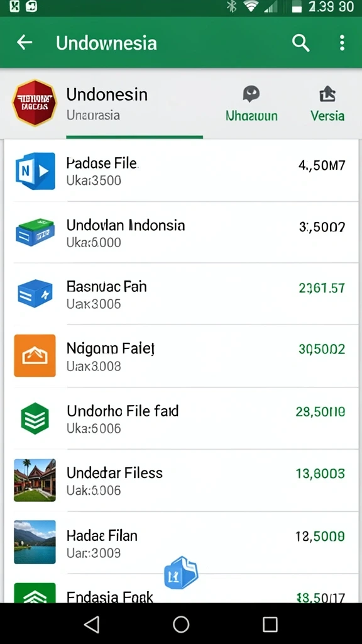Select the Undonesin tab
This screenshot has width=362, height=644.
(x=107, y=104)
